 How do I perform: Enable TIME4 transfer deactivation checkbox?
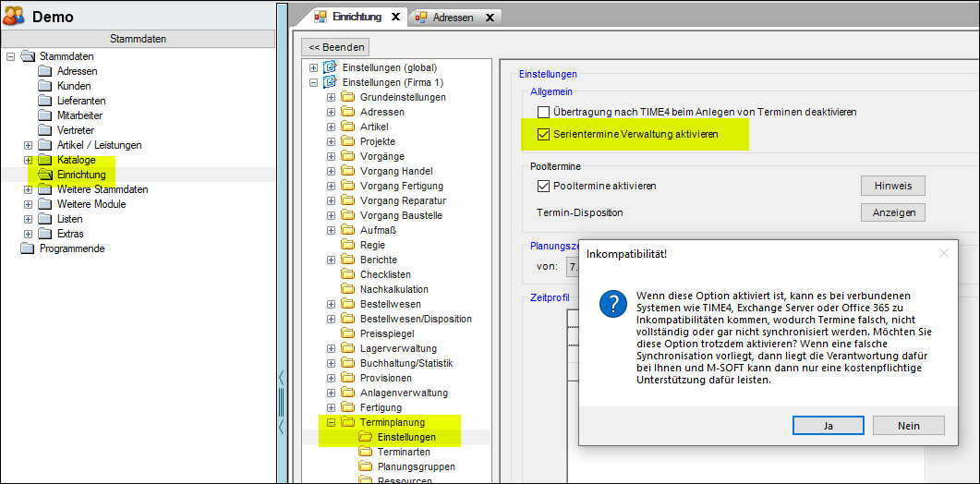543,112
